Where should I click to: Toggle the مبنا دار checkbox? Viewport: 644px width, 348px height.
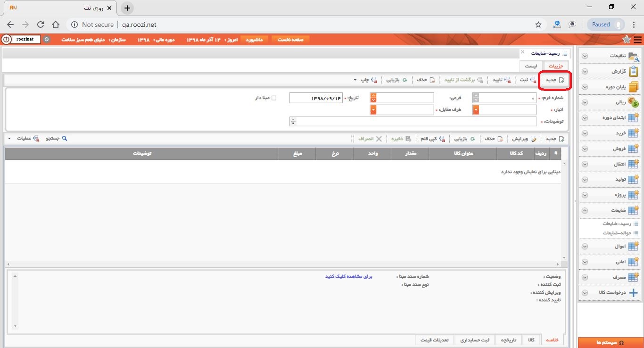click(x=274, y=98)
